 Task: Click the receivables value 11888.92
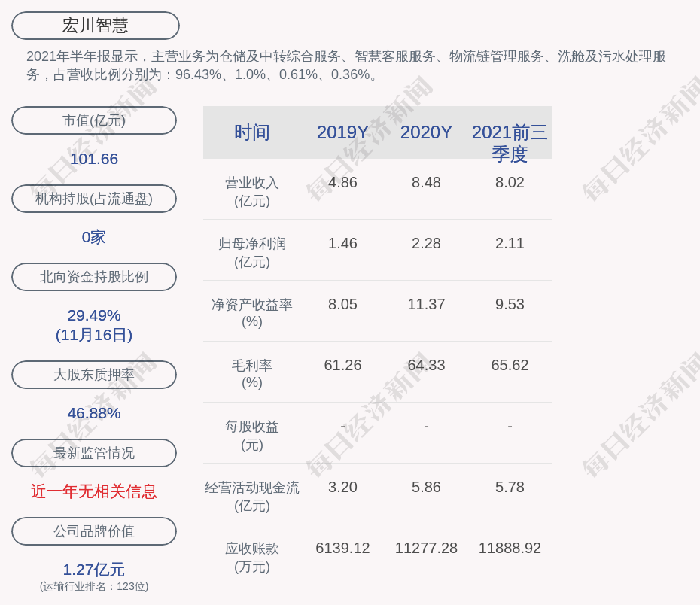pos(510,548)
